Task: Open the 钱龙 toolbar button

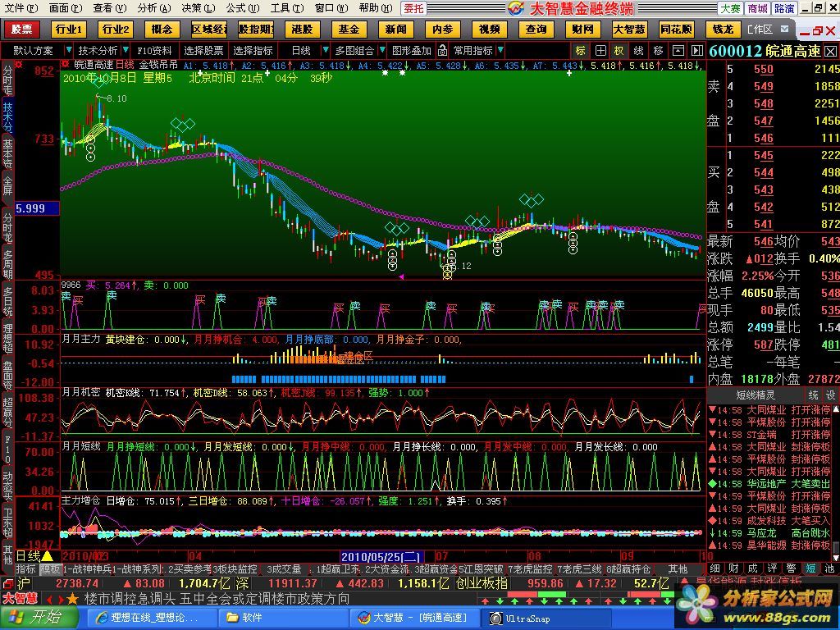Action: [723, 29]
